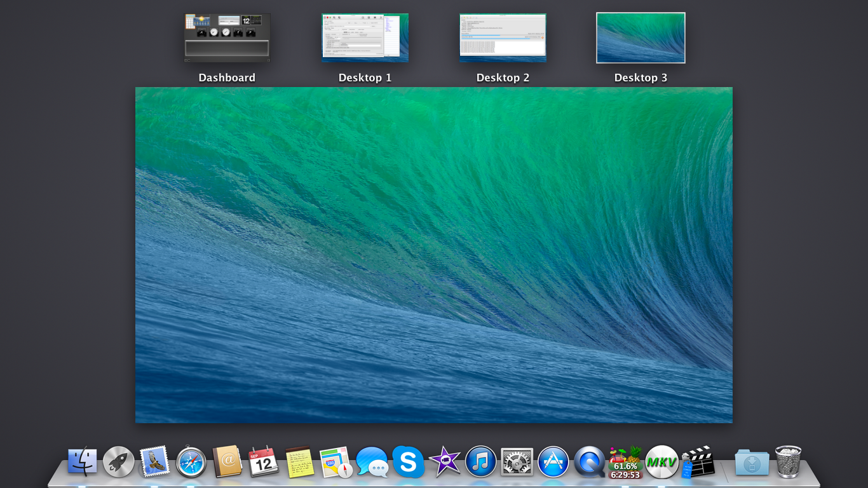Open the clapperboard video app icon
This screenshot has width=868, height=488.
click(698, 462)
